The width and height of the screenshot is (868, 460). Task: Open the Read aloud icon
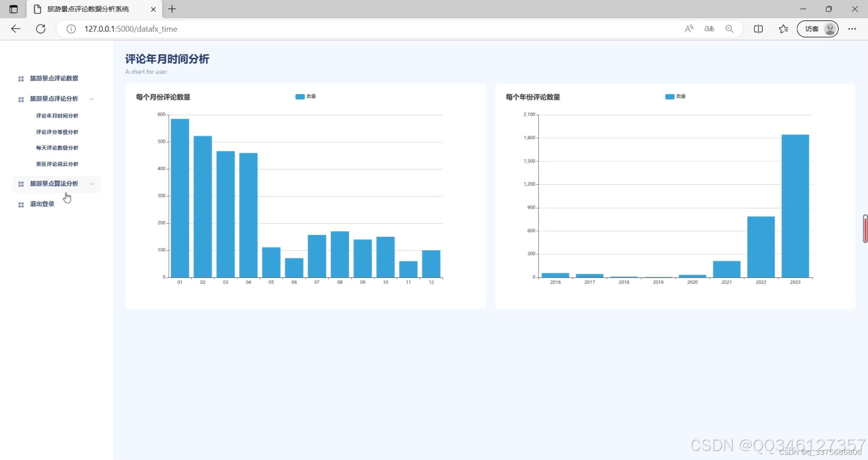coord(689,29)
